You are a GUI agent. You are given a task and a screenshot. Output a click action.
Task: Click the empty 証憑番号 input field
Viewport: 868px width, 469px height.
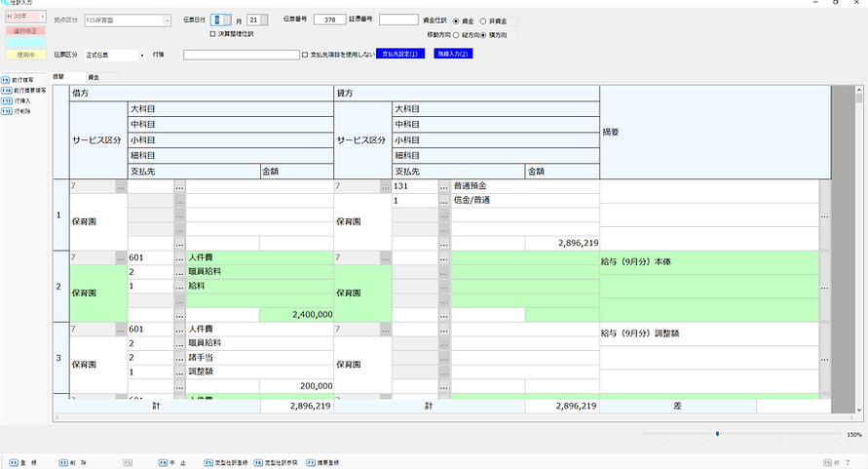tap(398, 20)
